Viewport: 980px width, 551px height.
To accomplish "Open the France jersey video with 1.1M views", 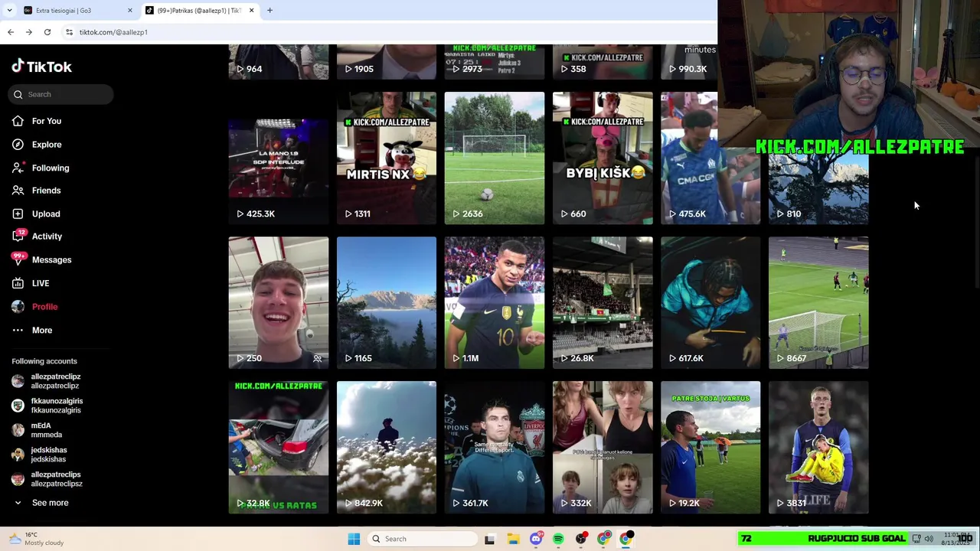I will (x=495, y=302).
